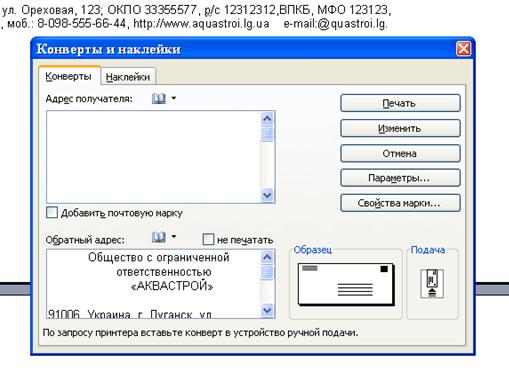
Task: Expand return address book dropdown arrow
Action: (x=174, y=237)
